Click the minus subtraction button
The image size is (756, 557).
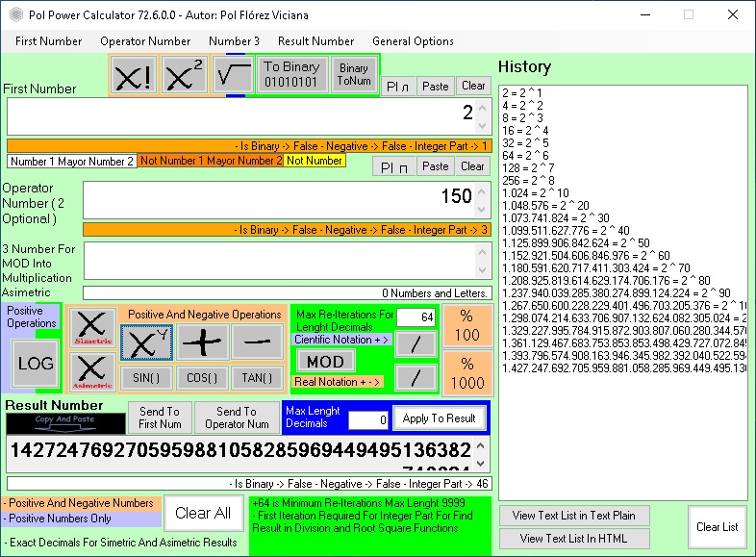(x=258, y=342)
